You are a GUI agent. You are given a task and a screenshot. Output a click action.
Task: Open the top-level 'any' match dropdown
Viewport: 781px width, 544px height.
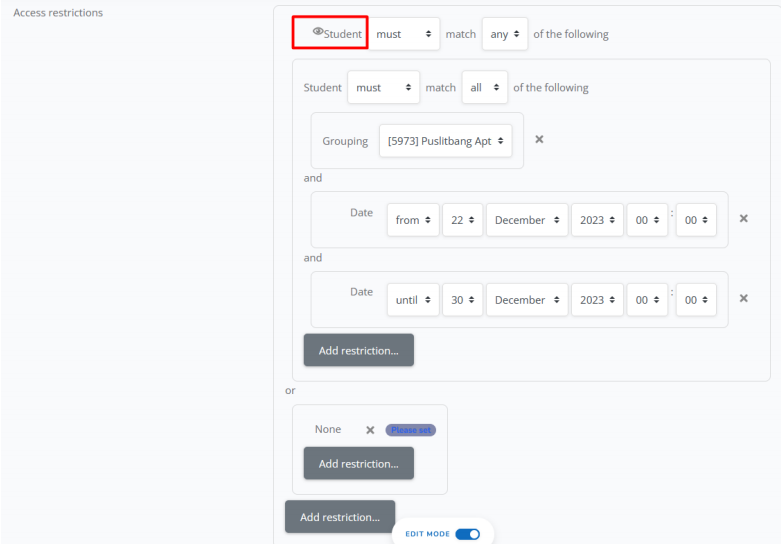(x=504, y=34)
